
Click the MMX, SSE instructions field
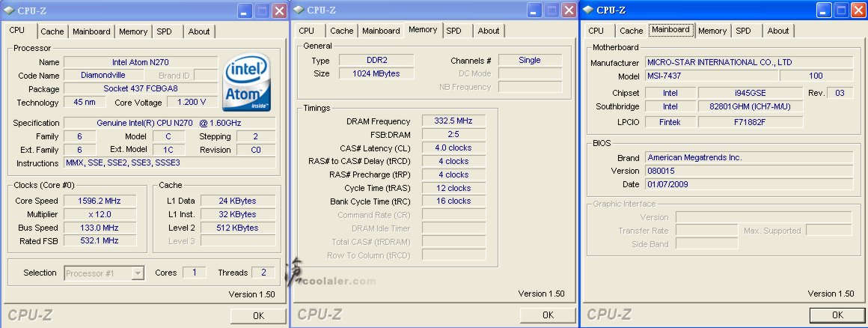[x=169, y=163]
